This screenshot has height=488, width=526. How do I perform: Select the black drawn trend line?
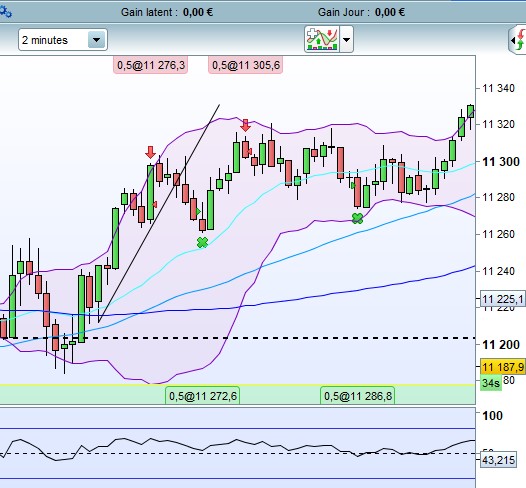(x=159, y=213)
